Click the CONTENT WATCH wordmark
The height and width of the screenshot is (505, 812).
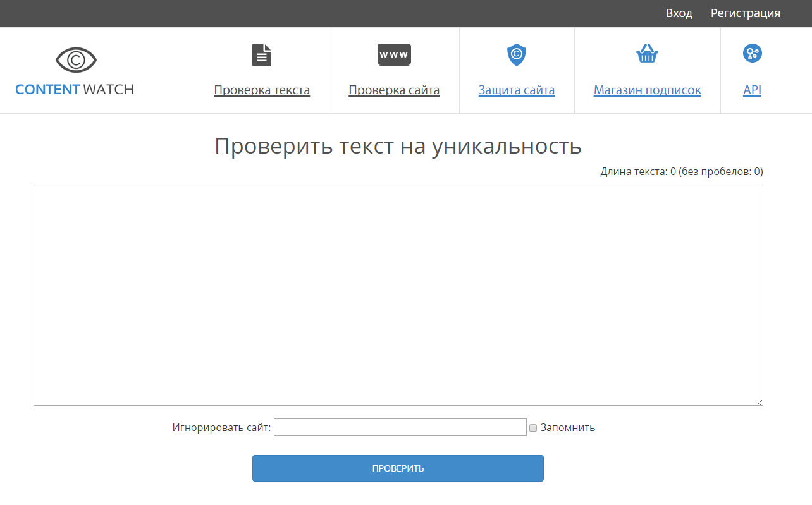74,89
